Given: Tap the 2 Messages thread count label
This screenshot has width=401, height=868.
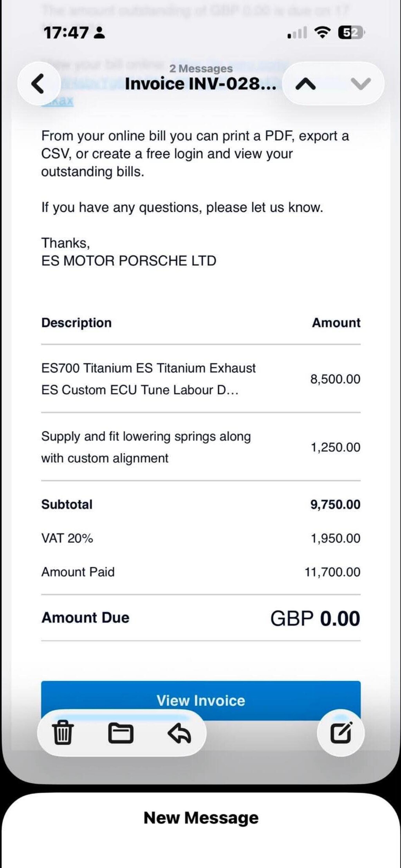Looking at the screenshot, I should pyautogui.click(x=201, y=68).
